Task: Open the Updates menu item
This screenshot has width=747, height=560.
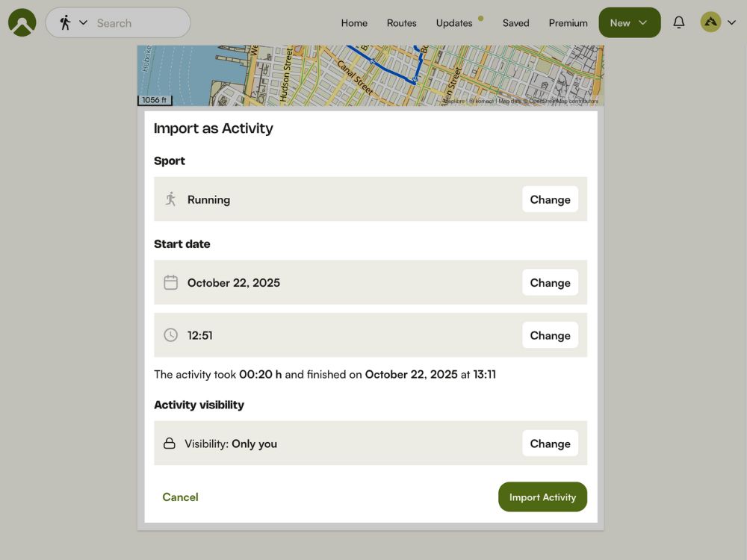Action: 454,23
